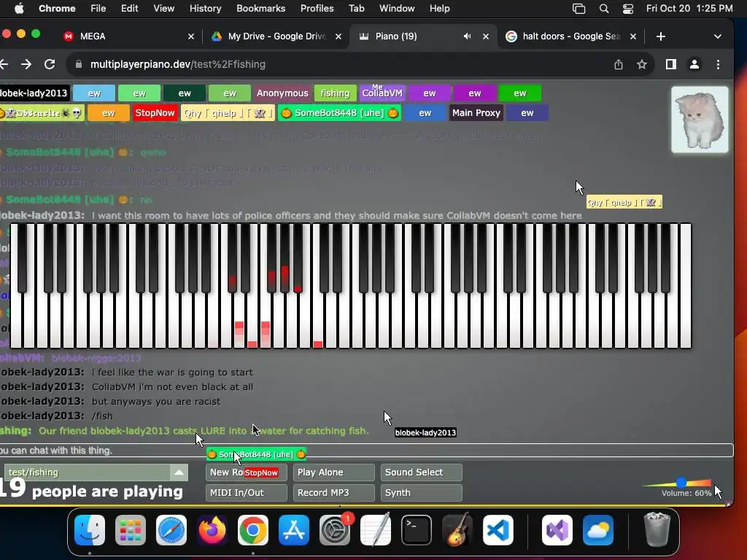Open the Chrome side panel icon
This screenshot has height=560, width=747.
(x=671, y=64)
